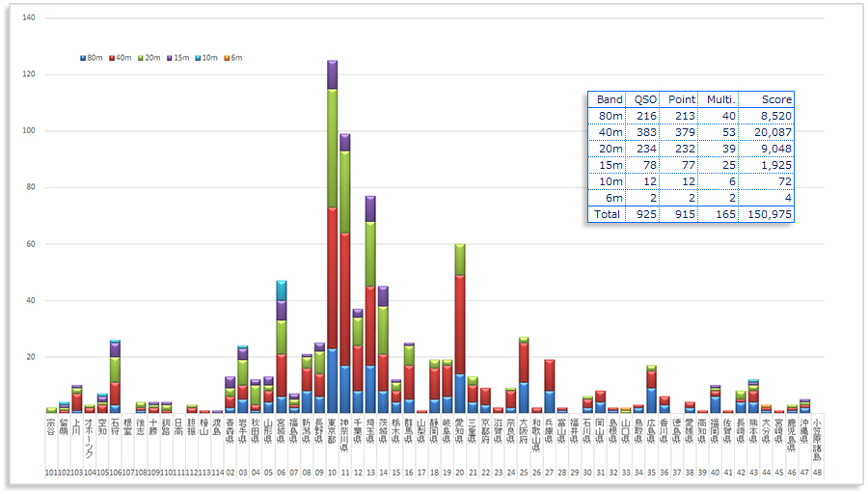This screenshot has height=494, width=868.
Task: Select the 140 value on the vertical axis
Action: click(29, 18)
